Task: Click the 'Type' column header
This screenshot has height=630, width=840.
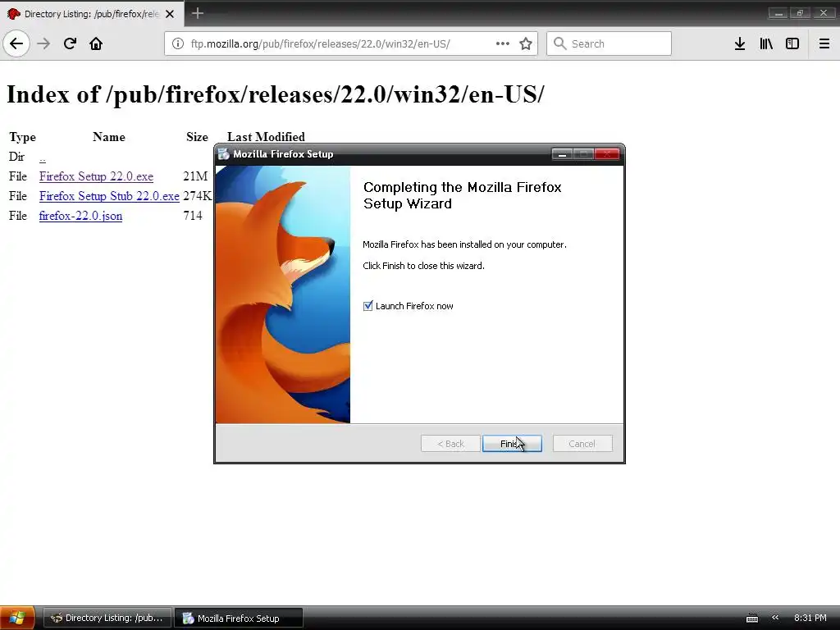Action: point(22,137)
